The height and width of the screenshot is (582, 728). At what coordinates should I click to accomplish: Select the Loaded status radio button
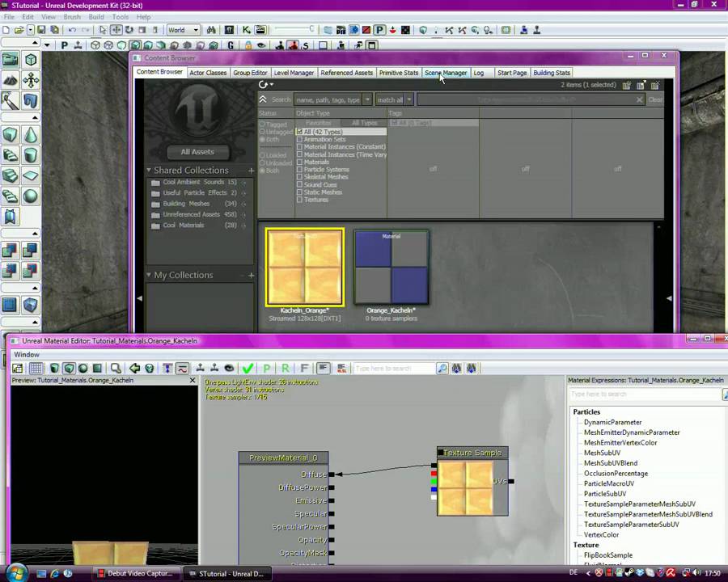pyautogui.click(x=262, y=155)
